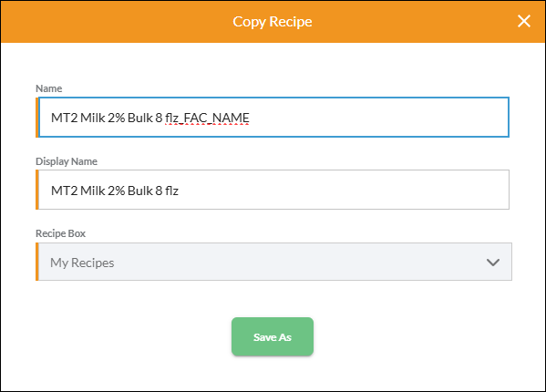Click the Save As button
This screenshot has width=546, height=392.
point(273,336)
